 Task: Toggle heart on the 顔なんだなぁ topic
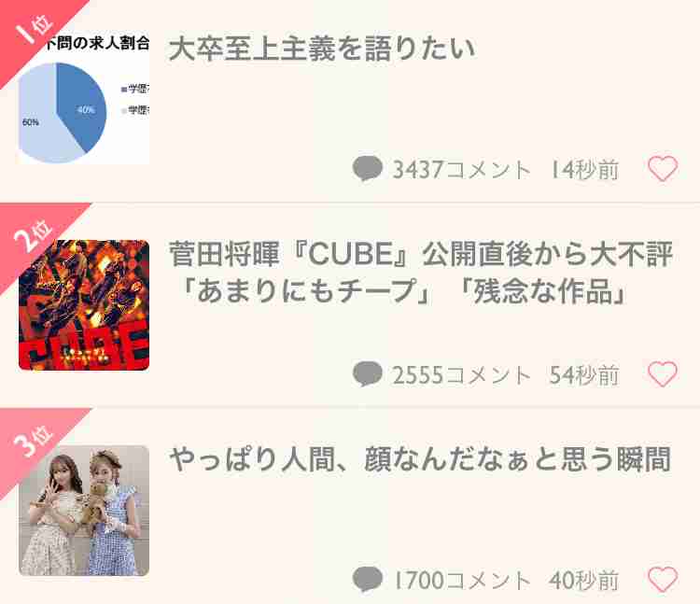pos(663,580)
